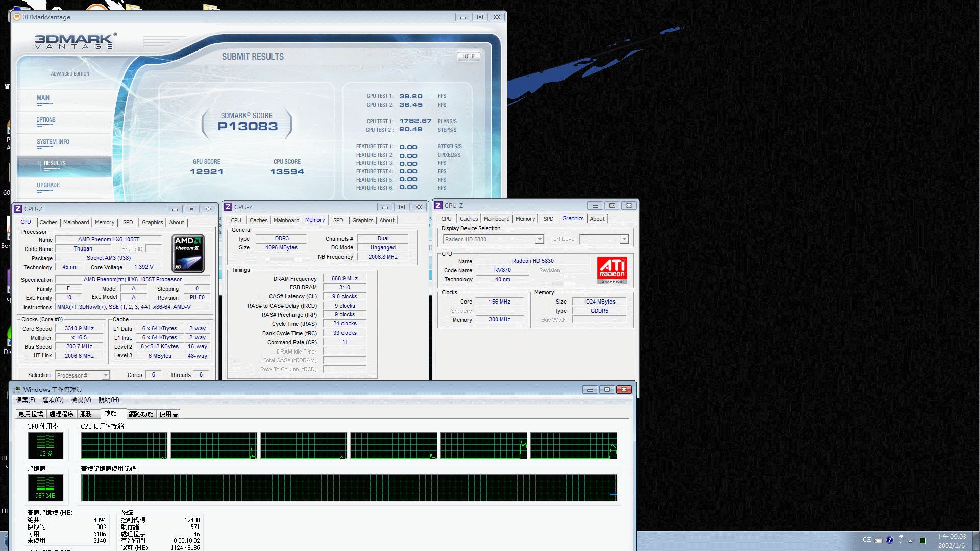The image size is (980, 551).
Task: Click the taskbar clock showing 09:03
Action: click(x=951, y=541)
